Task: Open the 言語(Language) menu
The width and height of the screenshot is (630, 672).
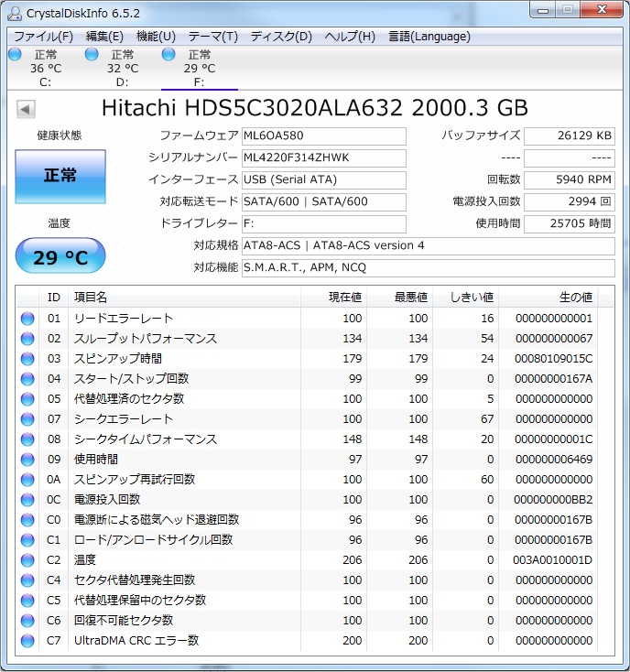Action: coord(429,37)
